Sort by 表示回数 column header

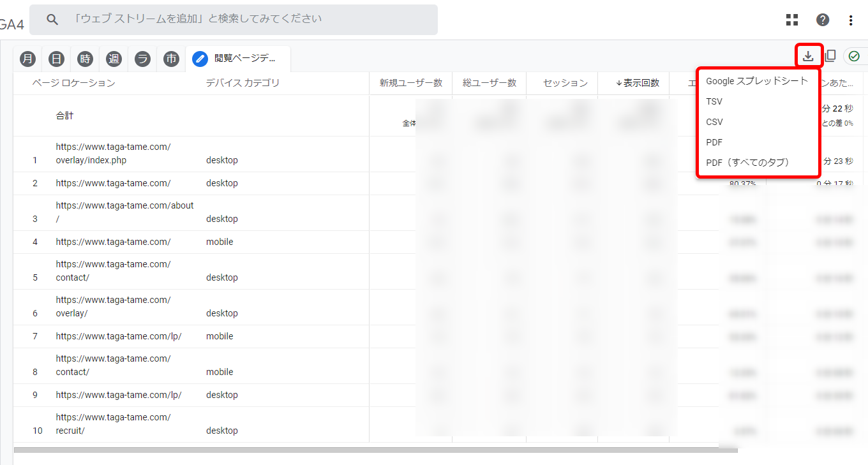point(638,83)
